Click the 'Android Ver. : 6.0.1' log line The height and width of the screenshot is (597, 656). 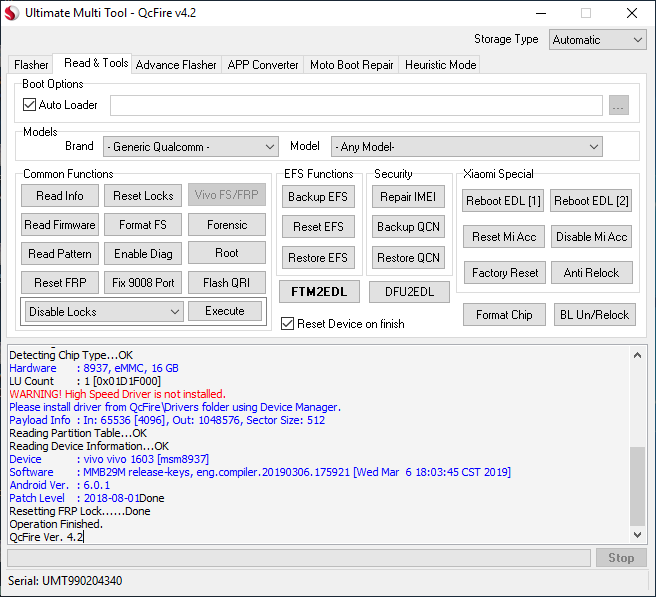[x=59, y=485]
